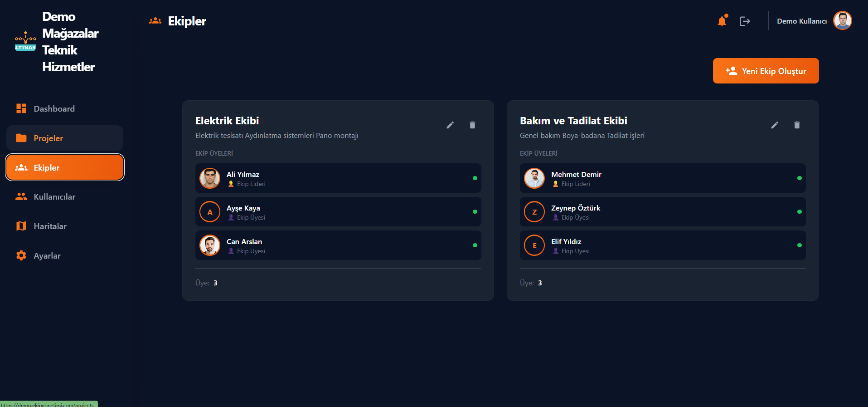
Task: Click the logout icon in header
Action: point(745,21)
